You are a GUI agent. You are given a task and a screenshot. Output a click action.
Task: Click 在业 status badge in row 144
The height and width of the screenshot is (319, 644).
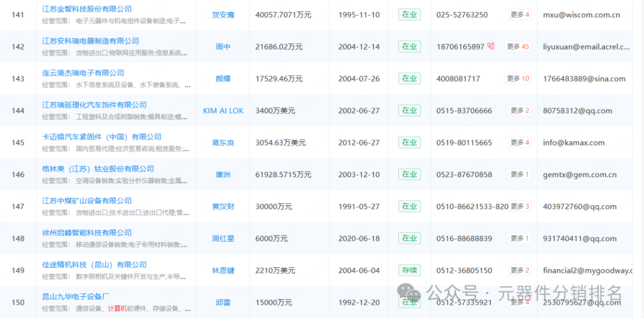[x=410, y=110]
